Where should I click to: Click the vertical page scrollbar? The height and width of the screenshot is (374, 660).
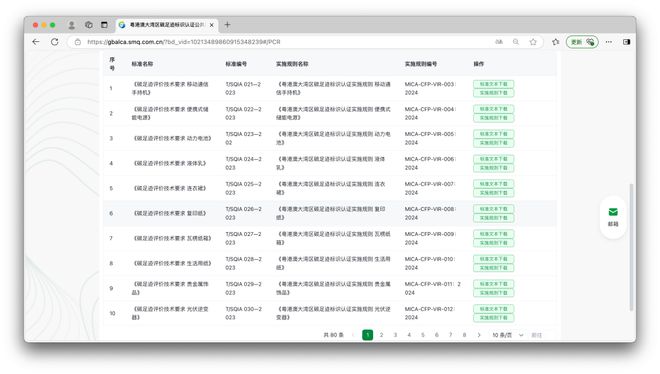click(x=631, y=247)
